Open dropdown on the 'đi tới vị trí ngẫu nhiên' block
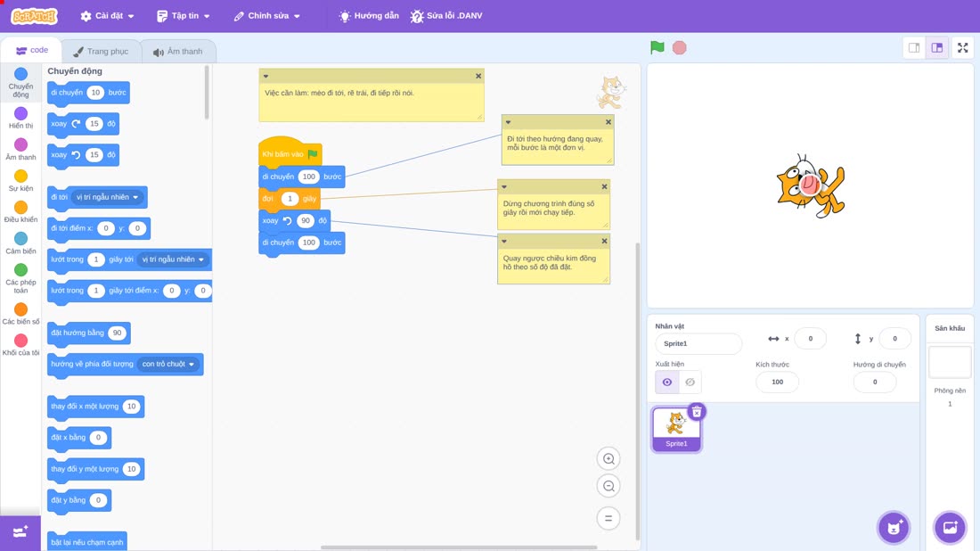This screenshot has height=551, width=980. pos(107,197)
